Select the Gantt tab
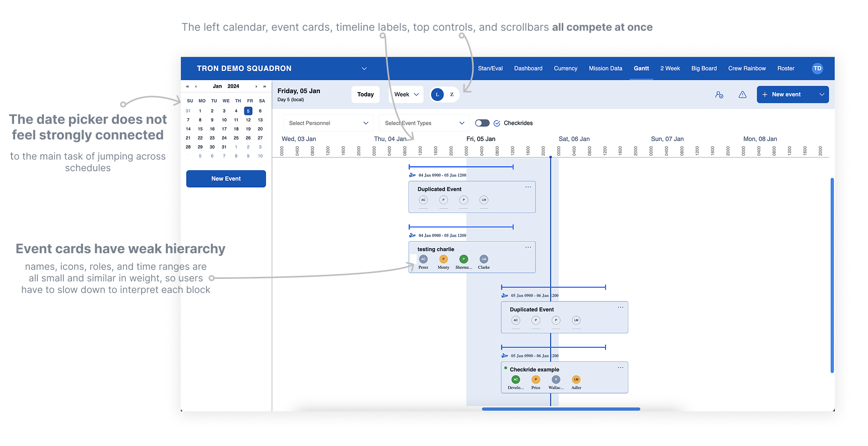The height and width of the screenshot is (446, 868). click(x=641, y=68)
